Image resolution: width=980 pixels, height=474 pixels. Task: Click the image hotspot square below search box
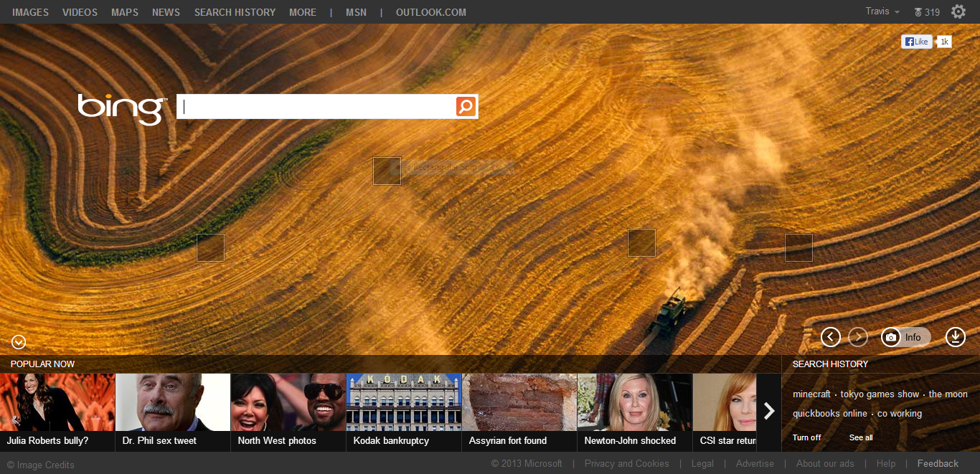[387, 171]
